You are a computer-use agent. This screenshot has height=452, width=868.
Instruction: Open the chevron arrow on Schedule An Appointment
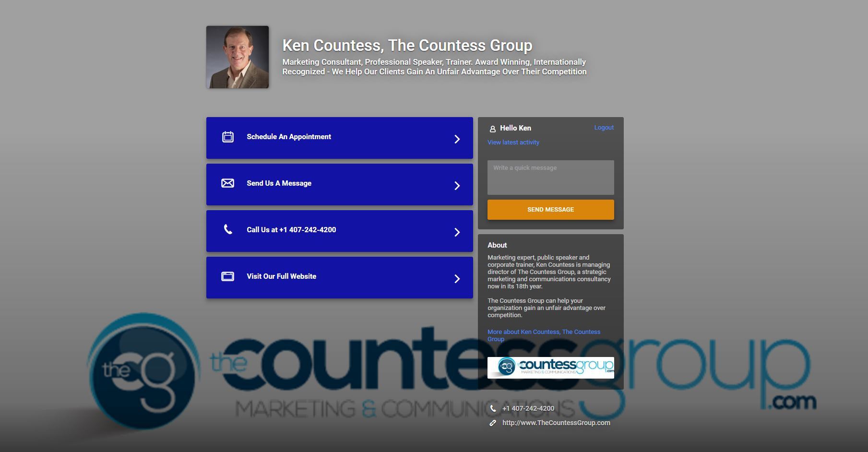click(x=457, y=139)
